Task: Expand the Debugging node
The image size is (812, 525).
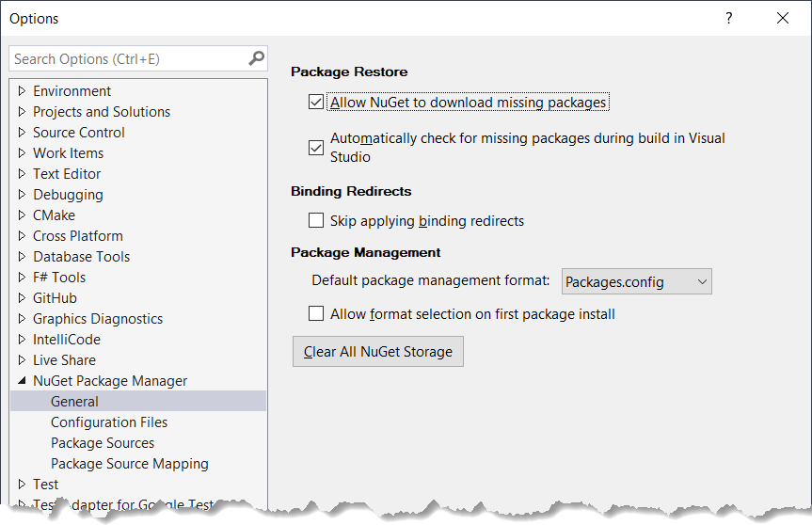Action: [x=22, y=195]
